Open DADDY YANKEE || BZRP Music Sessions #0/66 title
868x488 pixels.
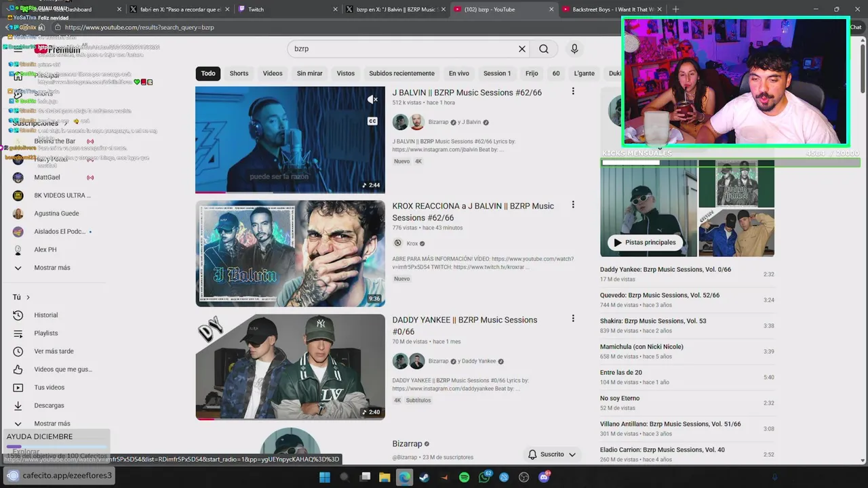coord(465,325)
